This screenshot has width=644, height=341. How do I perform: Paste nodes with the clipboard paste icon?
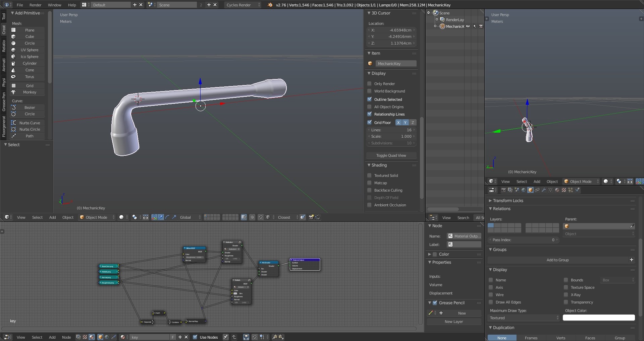tap(281, 337)
